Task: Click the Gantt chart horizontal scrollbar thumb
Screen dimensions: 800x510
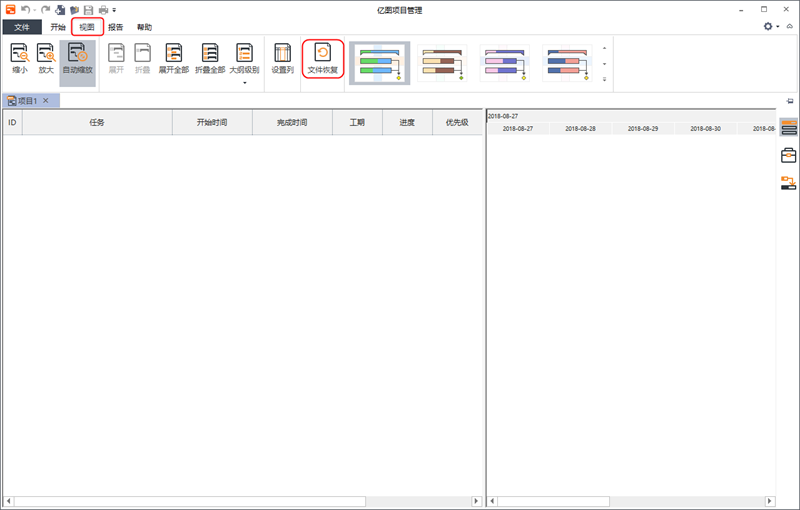Action: click(x=554, y=501)
